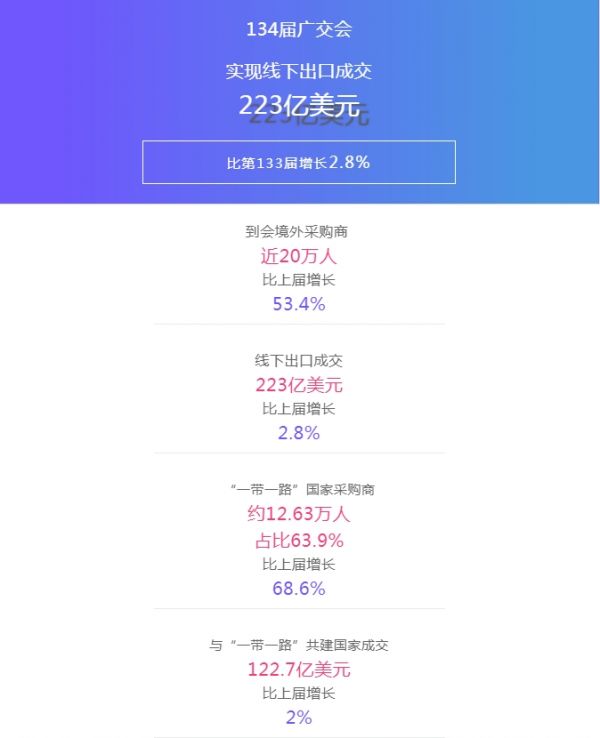The width and height of the screenshot is (600, 738).
Task: Click the grey 线下出口成交 section label
Action: point(299,360)
